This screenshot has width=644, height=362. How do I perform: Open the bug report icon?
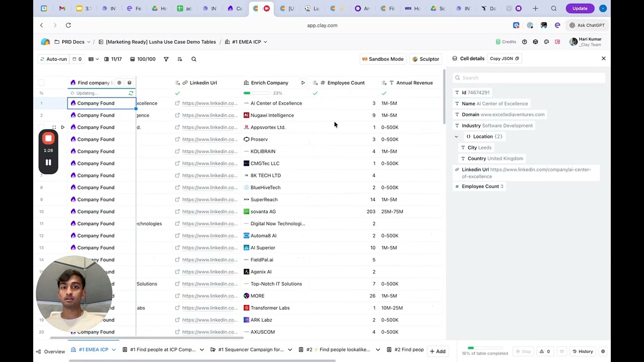535,42
